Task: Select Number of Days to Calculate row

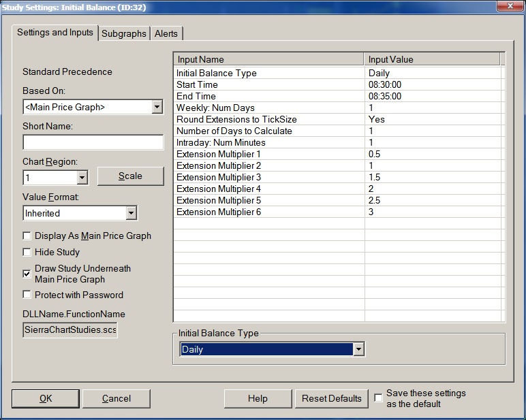Action: coord(337,131)
